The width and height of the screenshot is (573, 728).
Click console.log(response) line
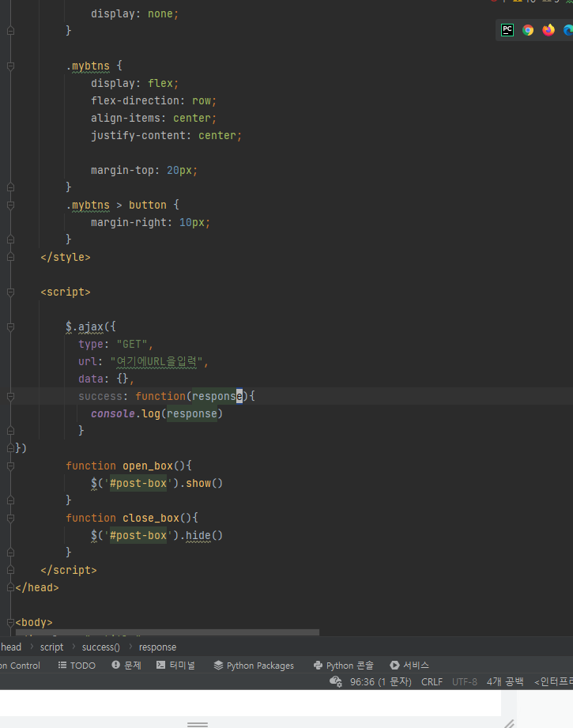coord(156,413)
